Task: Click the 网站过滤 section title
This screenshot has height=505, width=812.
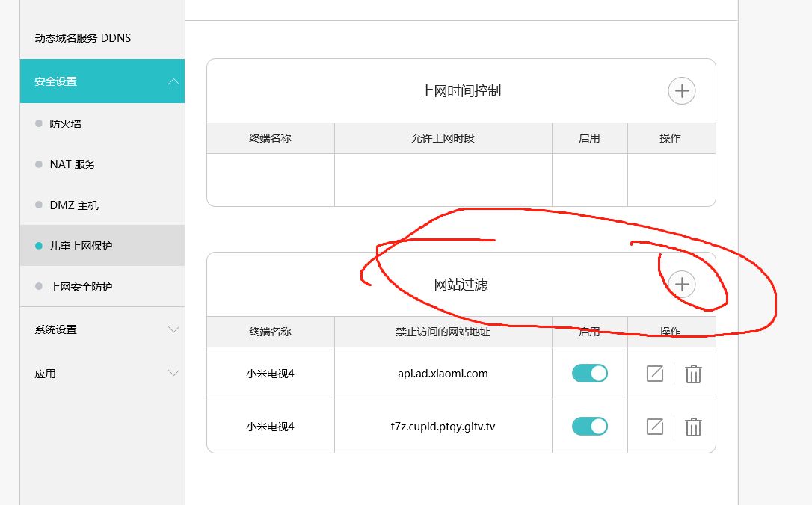Action: [x=461, y=284]
